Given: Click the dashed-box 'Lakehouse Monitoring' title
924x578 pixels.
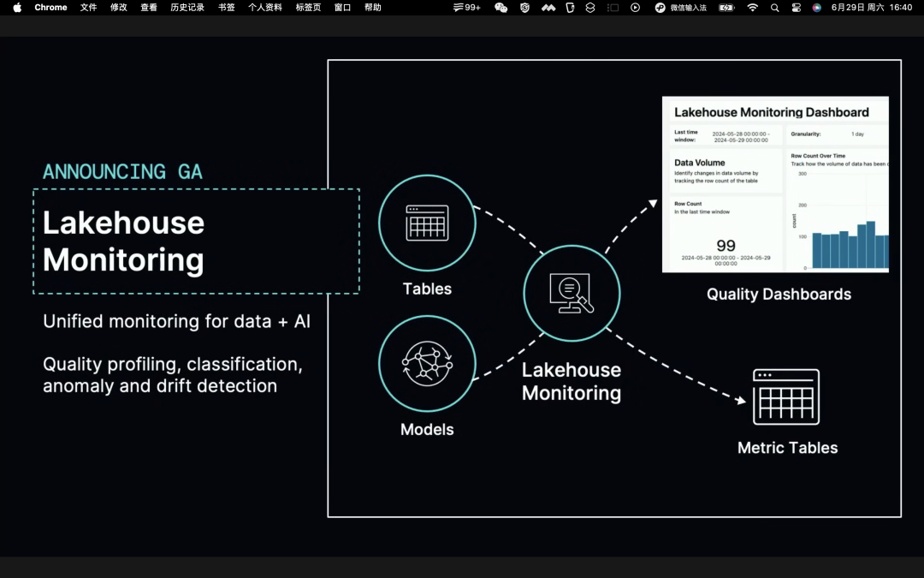Looking at the screenshot, I should pyautogui.click(x=124, y=241).
